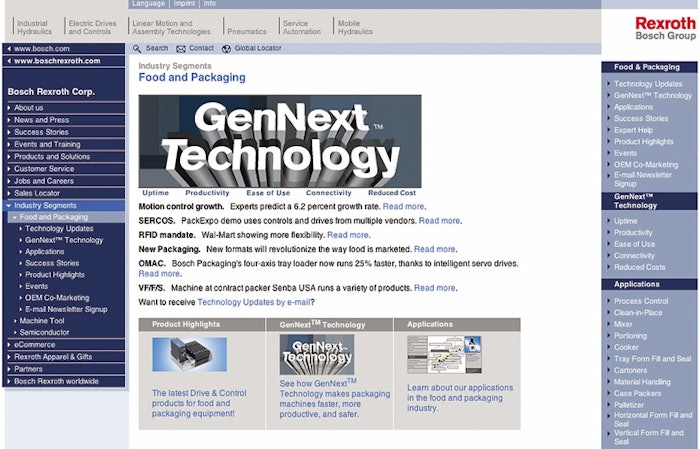Select GenNext Technology in left sidebar
Screen dimensions: 700x449
pos(64,240)
